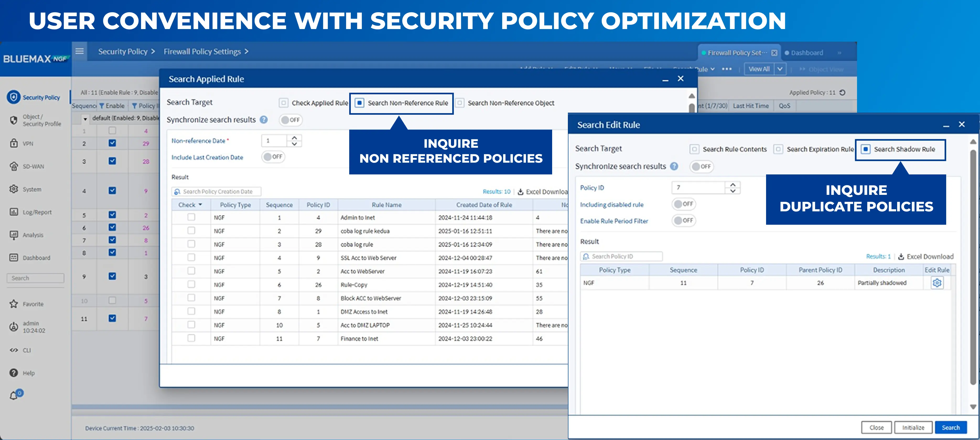Click the Enable column filter icon
980x440 pixels.
point(101,106)
